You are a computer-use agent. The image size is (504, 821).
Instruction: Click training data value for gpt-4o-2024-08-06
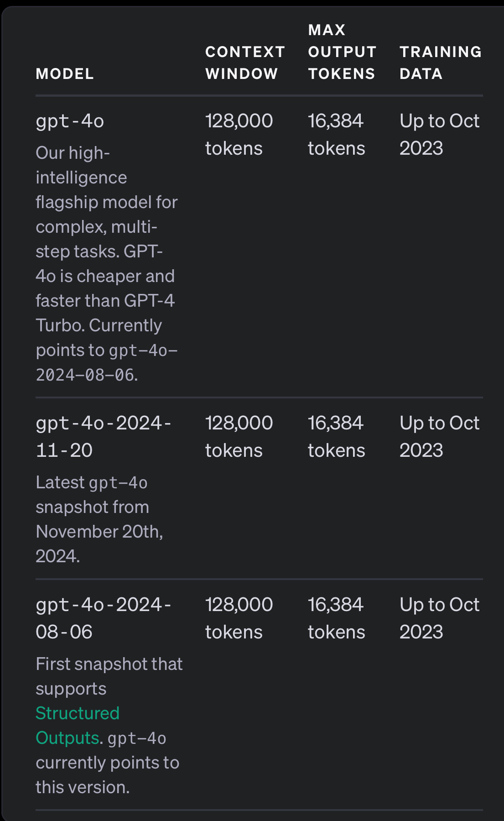coord(439,618)
